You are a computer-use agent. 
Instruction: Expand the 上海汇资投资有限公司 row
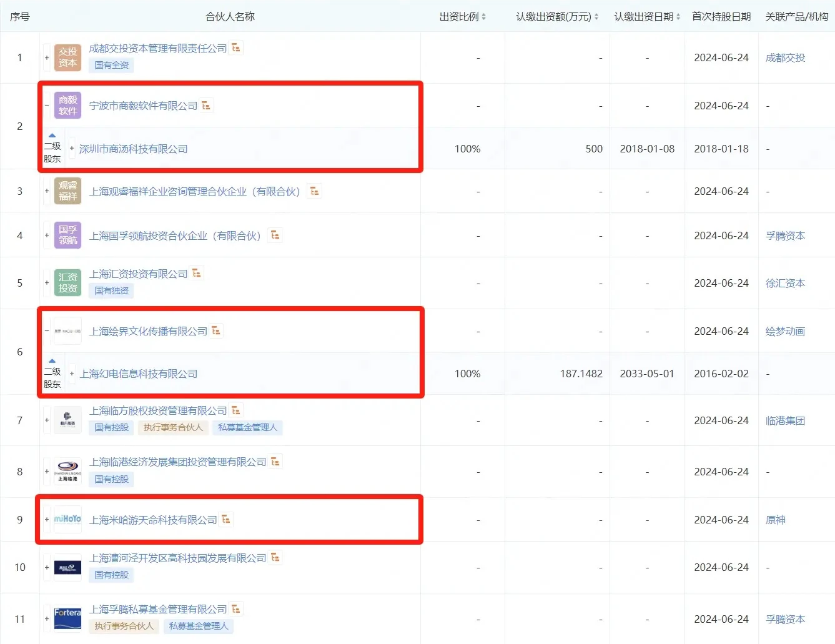tap(47, 283)
